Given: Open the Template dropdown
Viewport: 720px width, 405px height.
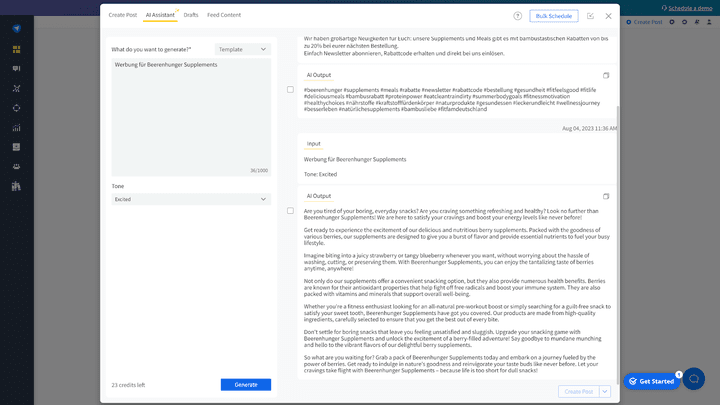Looking at the screenshot, I should click(243, 49).
